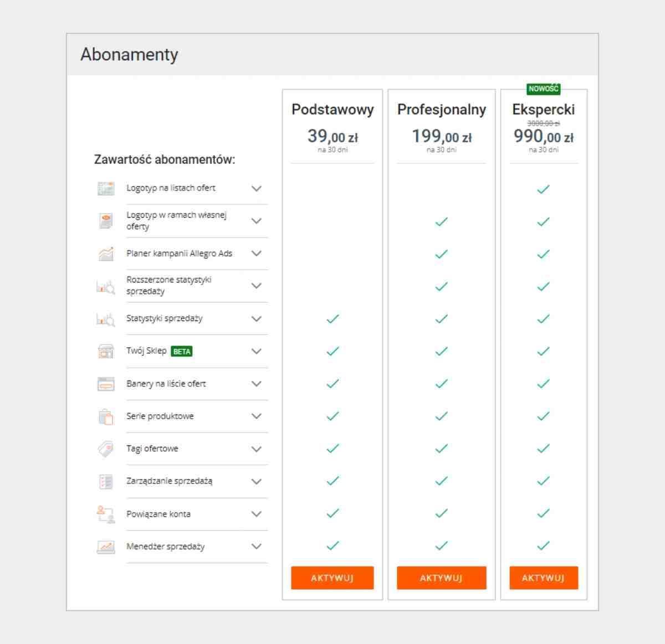Image resolution: width=665 pixels, height=644 pixels.
Task: Click the Powiązane konta users icon
Action: [106, 514]
